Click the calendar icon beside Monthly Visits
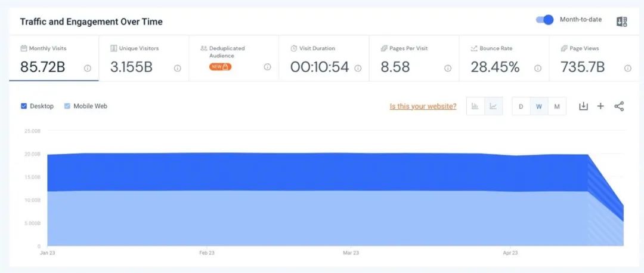 click(x=24, y=48)
